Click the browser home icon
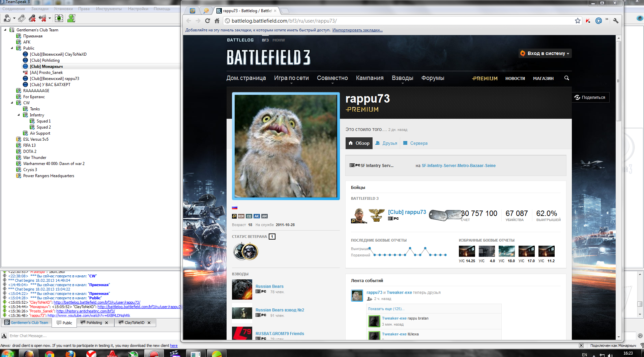 click(217, 21)
